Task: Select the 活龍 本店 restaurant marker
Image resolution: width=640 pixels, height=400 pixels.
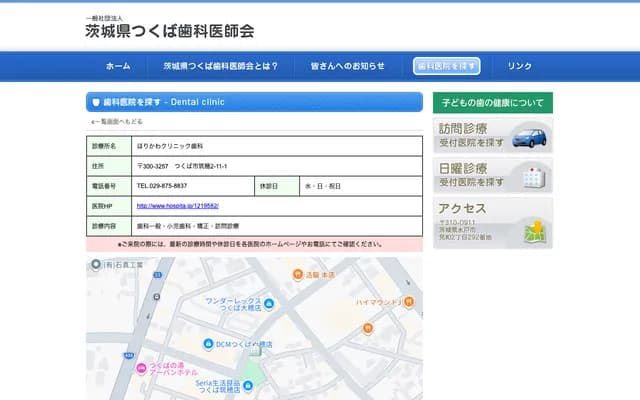Action: click(297, 274)
